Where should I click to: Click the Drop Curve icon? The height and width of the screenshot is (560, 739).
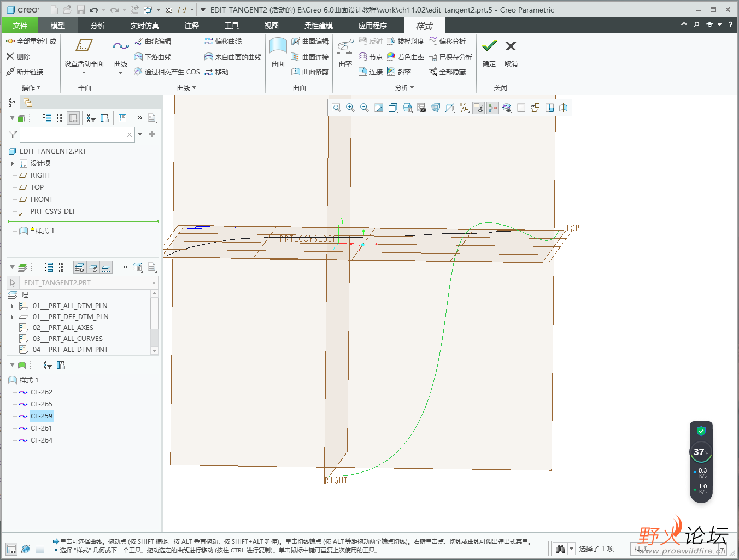(138, 57)
